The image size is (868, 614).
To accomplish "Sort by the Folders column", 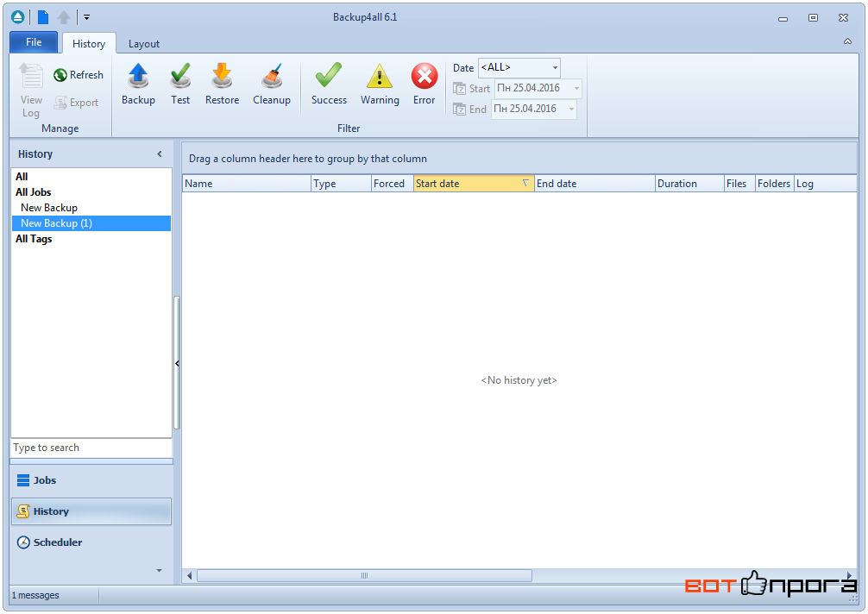I will tap(775, 184).
